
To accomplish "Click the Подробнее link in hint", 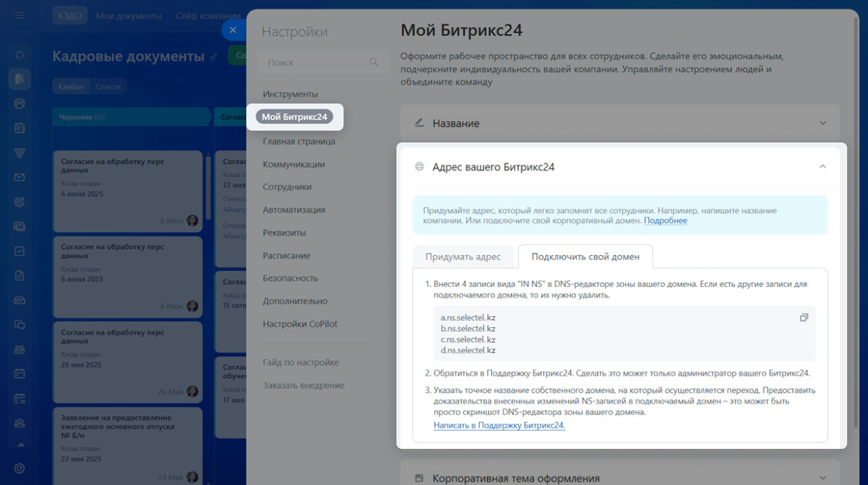I will pyautogui.click(x=666, y=220).
